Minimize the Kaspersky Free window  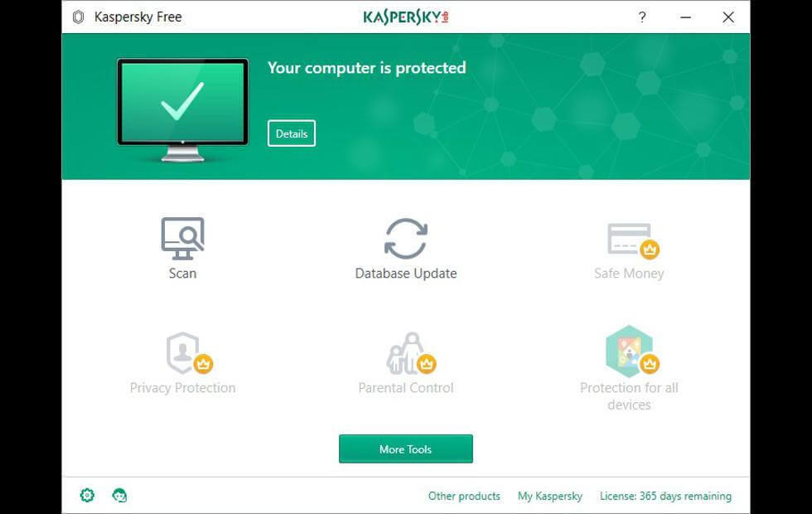point(686,17)
